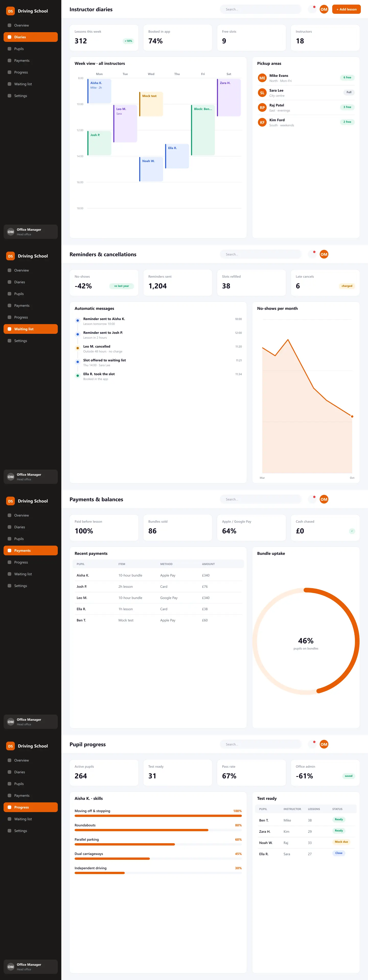Click the saved badge on Office admin card

349,776
